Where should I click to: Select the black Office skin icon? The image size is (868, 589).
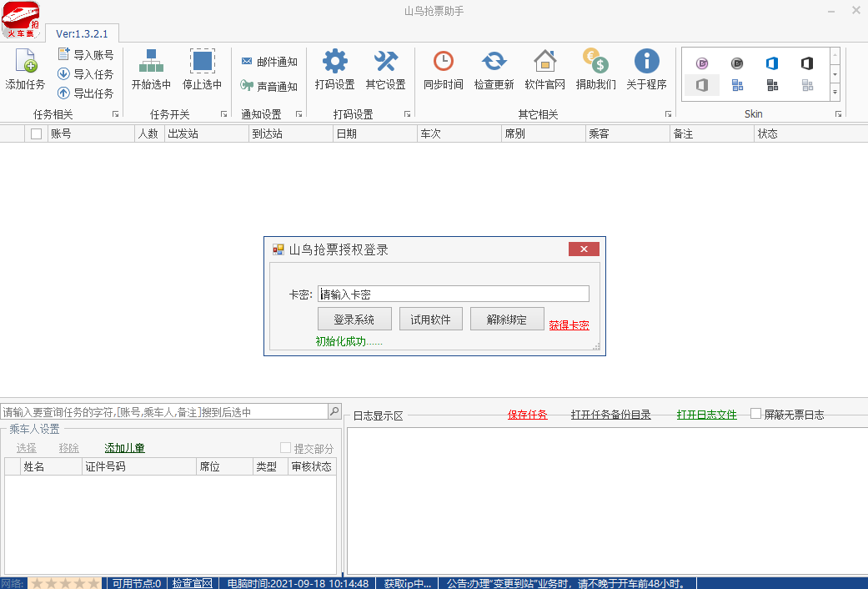807,63
